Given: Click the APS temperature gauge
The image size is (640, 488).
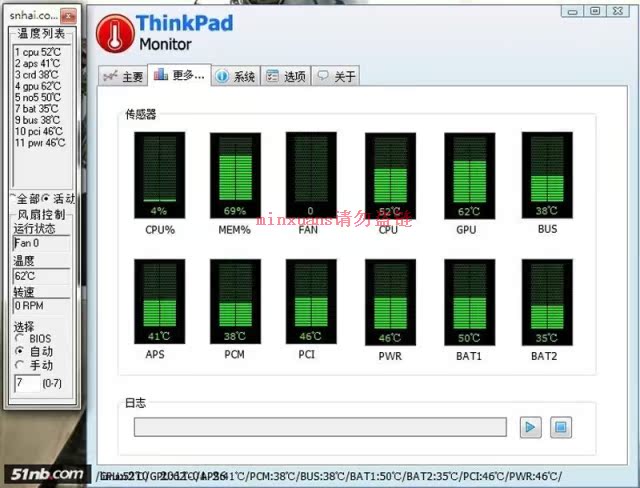Looking at the screenshot, I should (x=160, y=301).
